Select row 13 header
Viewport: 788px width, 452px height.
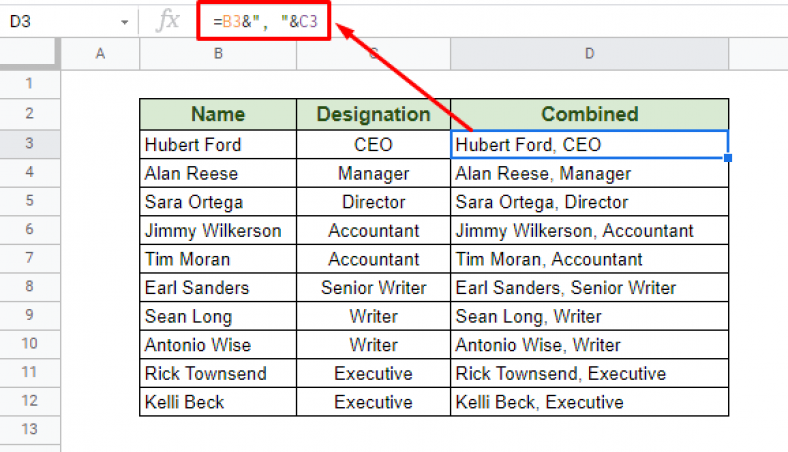click(30, 429)
